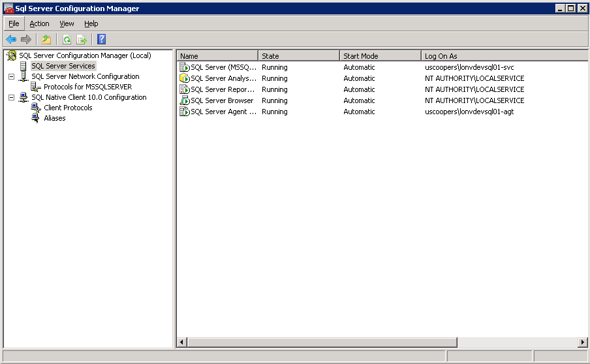The width and height of the screenshot is (590, 364).
Task: Click the SQL Server Reporting service icon
Action: [x=184, y=89]
